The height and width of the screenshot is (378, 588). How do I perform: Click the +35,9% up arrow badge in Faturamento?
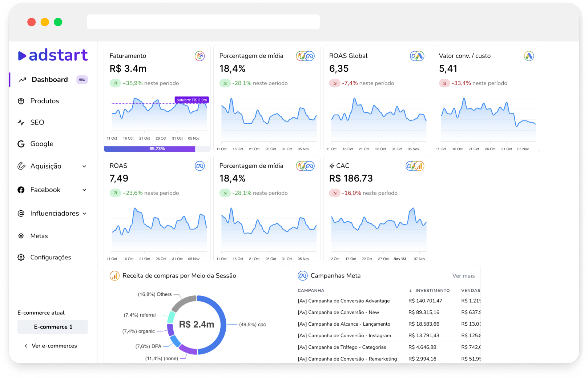pyautogui.click(x=115, y=83)
